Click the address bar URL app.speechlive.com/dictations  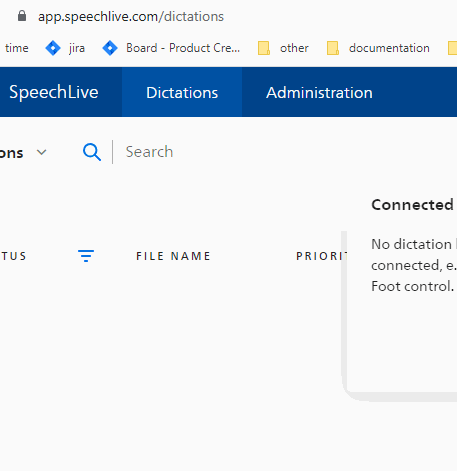pyautogui.click(x=131, y=16)
